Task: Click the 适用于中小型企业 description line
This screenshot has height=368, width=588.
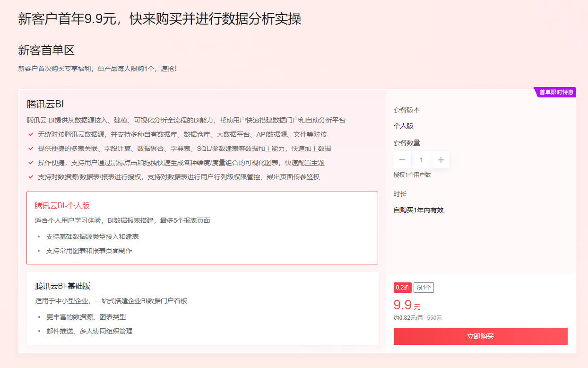Action: click(112, 301)
